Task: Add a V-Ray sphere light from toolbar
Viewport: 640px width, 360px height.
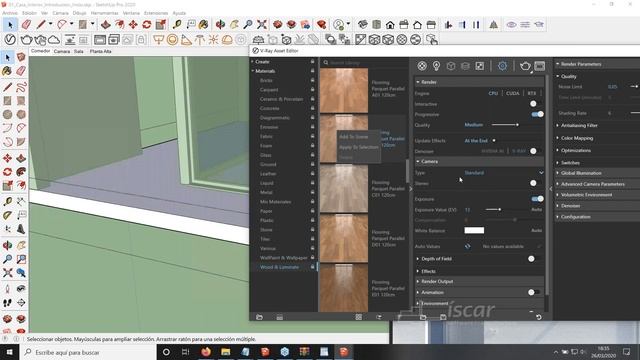Action: point(173,40)
